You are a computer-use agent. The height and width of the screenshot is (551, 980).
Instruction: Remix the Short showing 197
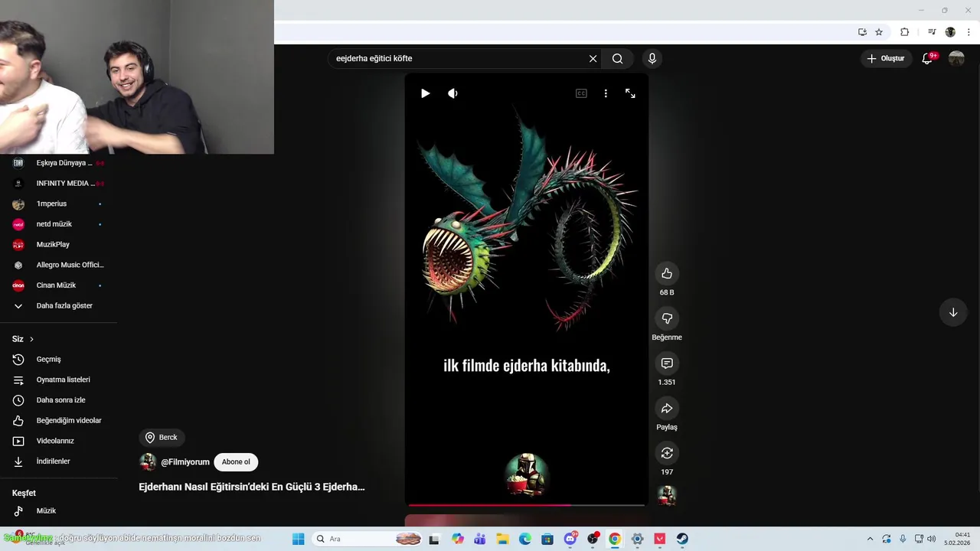coord(667,453)
